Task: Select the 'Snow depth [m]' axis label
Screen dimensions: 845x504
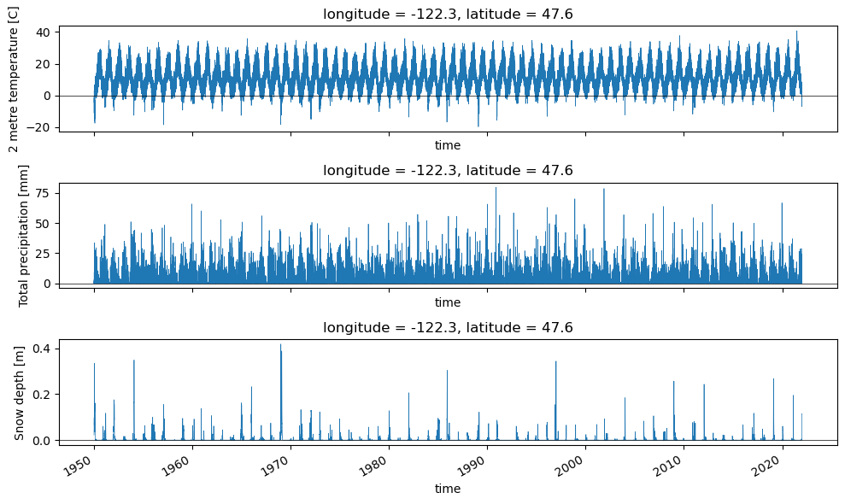Action: pyautogui.click(x=20, y=392)
